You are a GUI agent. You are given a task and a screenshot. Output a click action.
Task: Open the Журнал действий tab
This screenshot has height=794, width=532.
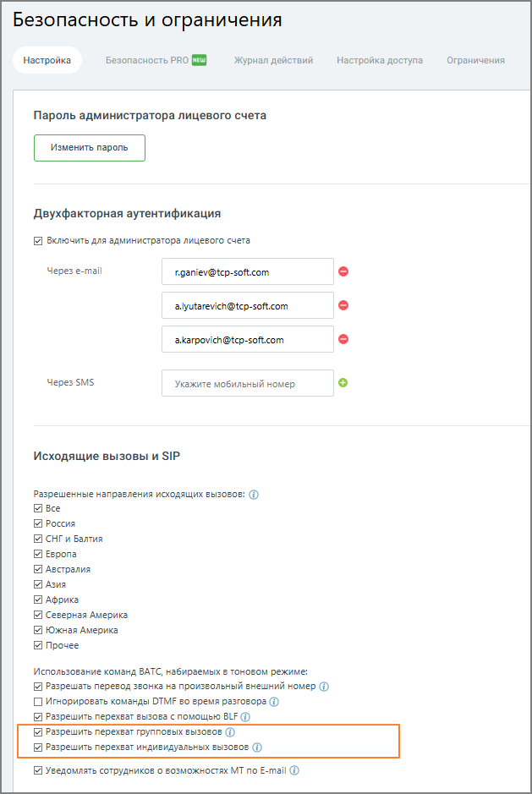(x=273, y=60)
